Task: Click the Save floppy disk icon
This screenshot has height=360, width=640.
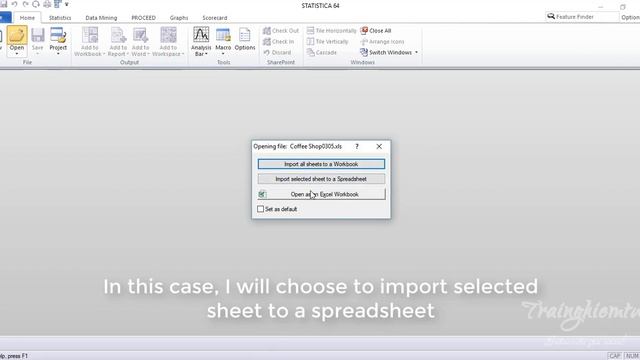Action: click(38, 36)
